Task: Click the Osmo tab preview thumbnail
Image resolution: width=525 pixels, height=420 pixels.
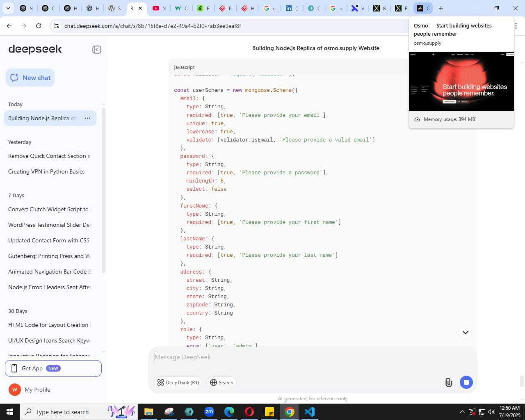Action: pos(461,81)
